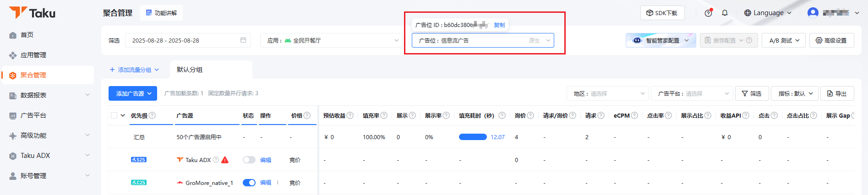Click help icon beside 点击占比 column
The height and width of the screenshot is (195, 868).
813,115
